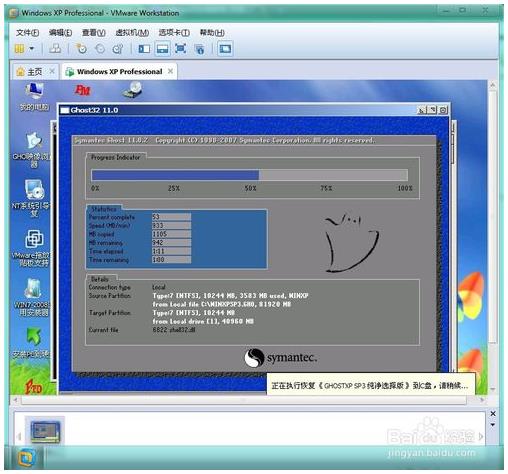Click the send Ctrl+Alt+Del toolbar icon
508x474 pixels.
click(55, 49)
